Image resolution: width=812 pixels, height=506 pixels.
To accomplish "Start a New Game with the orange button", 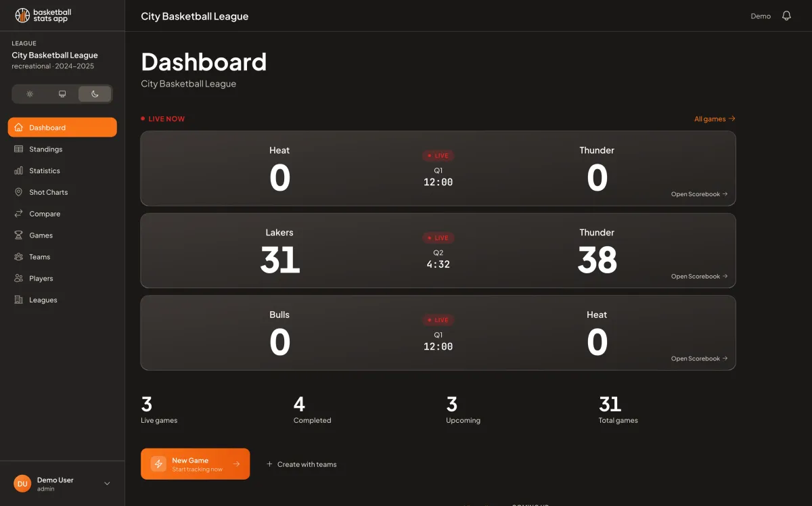I will (195, 463).
